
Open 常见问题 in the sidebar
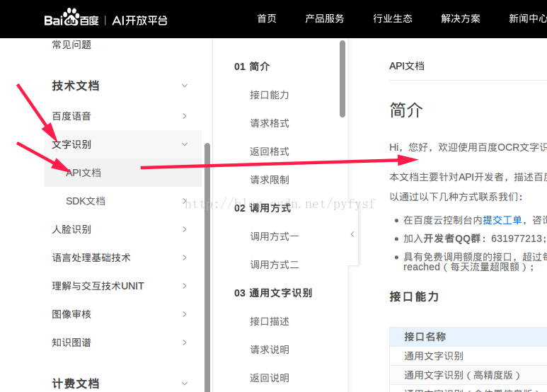pyautogui.click(x=71, y=45)
